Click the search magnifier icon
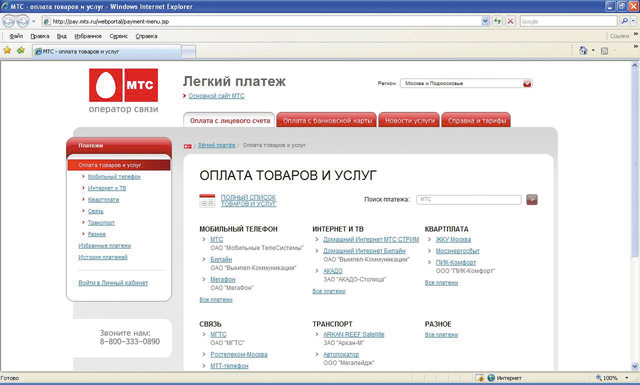This screenshot has height=385, width=640. 624,21
